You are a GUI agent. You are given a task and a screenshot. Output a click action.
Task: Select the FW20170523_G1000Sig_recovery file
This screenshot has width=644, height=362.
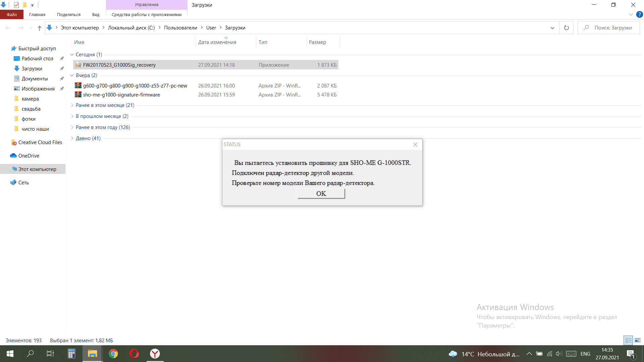(x=206, y=65)
